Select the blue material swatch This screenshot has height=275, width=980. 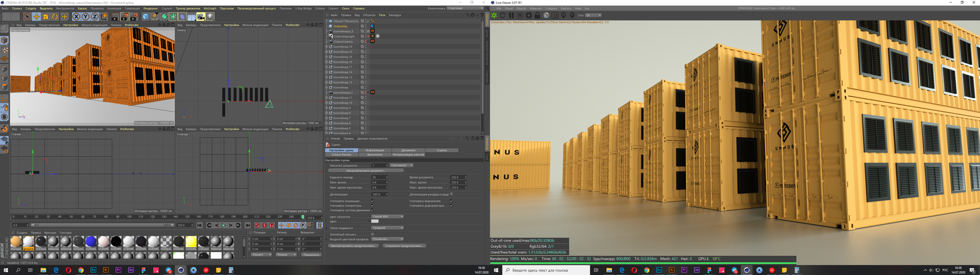pos(90,241)
